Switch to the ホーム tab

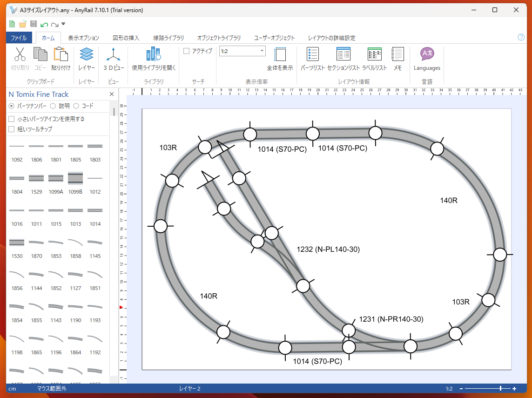click(48, 38)
